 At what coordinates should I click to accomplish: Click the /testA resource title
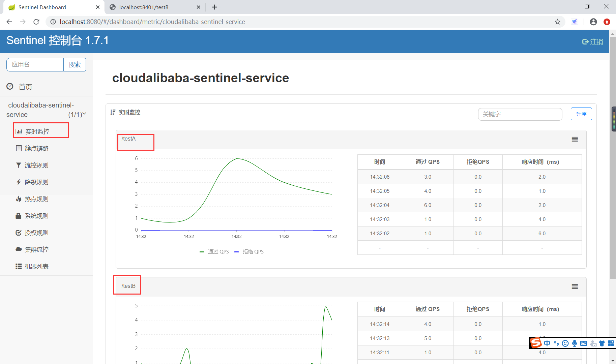(128, 139)
